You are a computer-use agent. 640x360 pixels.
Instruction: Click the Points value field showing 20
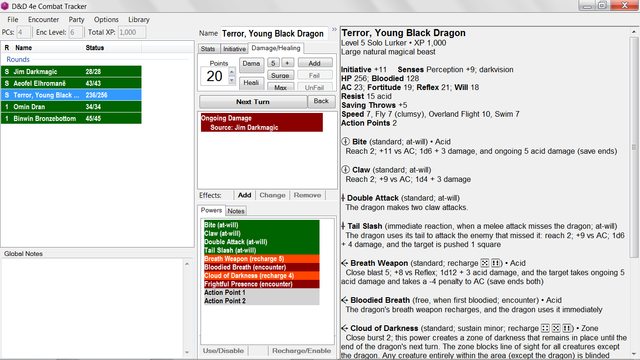click(x=214, y=76)
